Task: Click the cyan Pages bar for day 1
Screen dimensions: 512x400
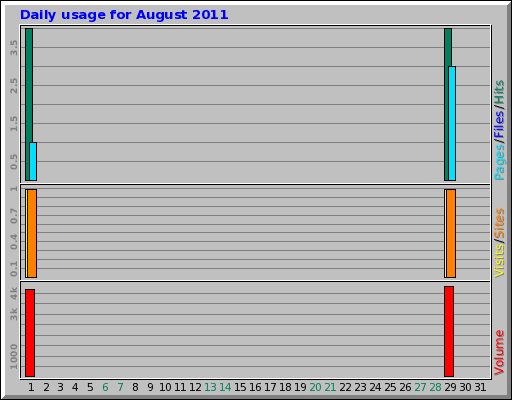Action: 33,161
